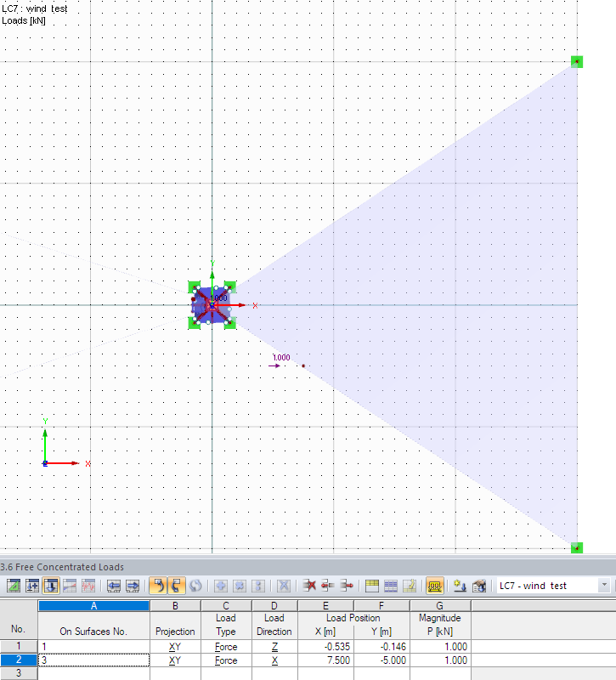This screenshot has height=680, width=616.
Task: Click the XY projection cell in row 2
Action: (175, 660)
